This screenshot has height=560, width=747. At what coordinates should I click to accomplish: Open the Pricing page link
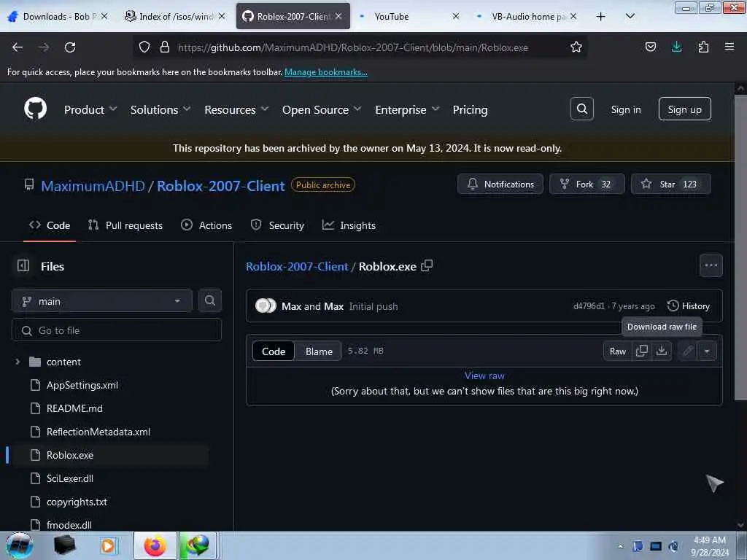tap(470, 109)
